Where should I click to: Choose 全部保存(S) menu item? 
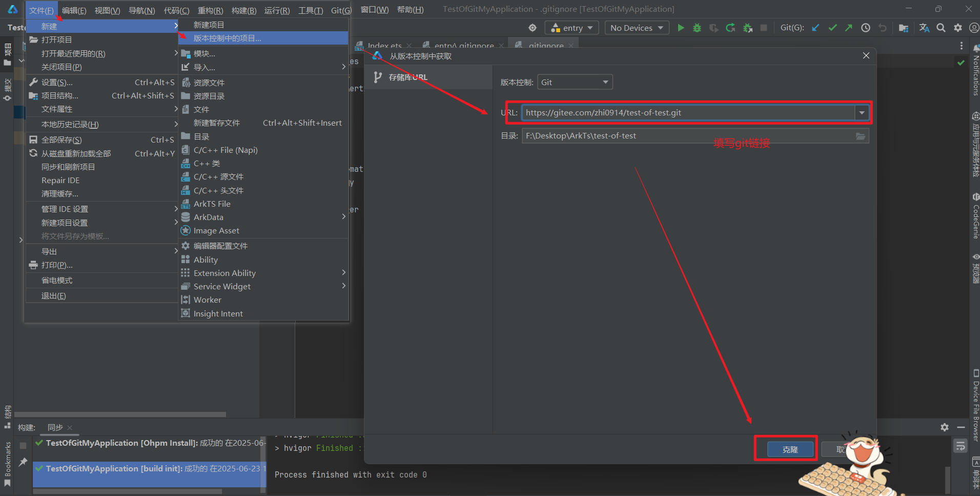[101, 140]
